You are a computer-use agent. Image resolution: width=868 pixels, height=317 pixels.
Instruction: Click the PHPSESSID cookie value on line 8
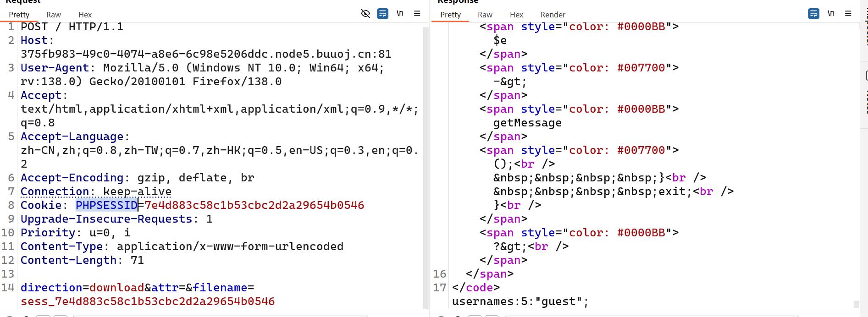pos(254,205)
